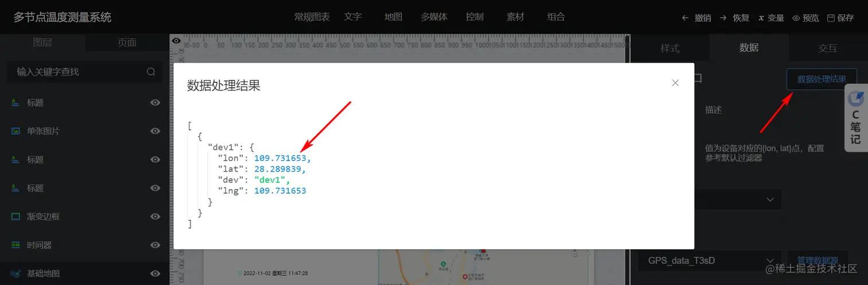Screen dimensions: 868x285
Task: Select the 时间器 layer
Action: pos(85,245)
